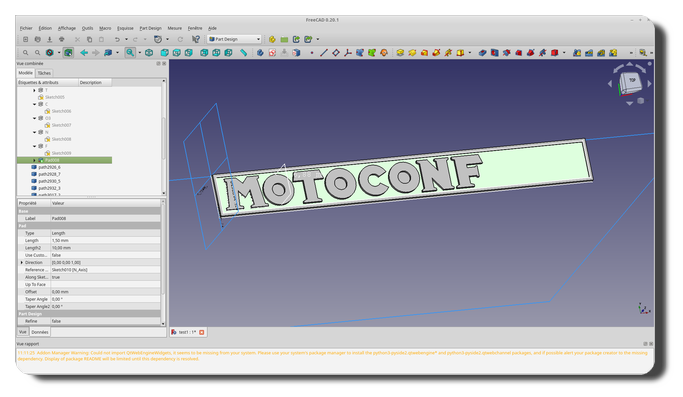This screenshot has height=397, width=683.
Task: Expand the Direction property row
Action: pos(22,262)
